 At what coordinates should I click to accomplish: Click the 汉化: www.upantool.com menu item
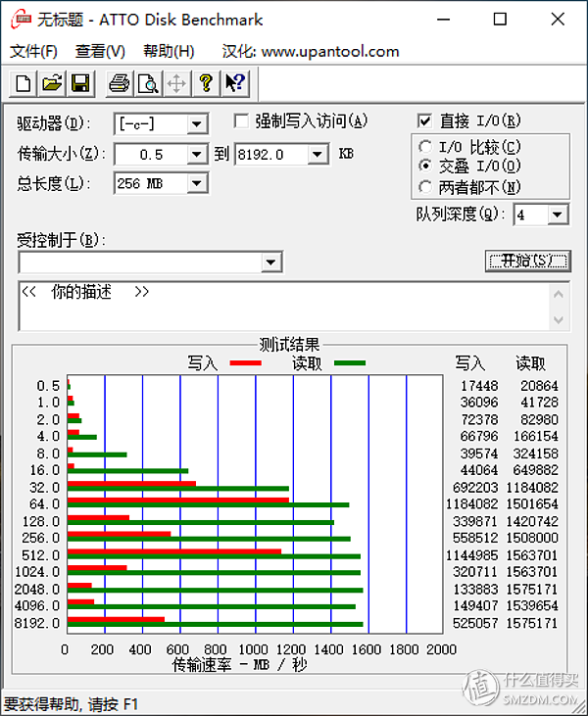311,51
